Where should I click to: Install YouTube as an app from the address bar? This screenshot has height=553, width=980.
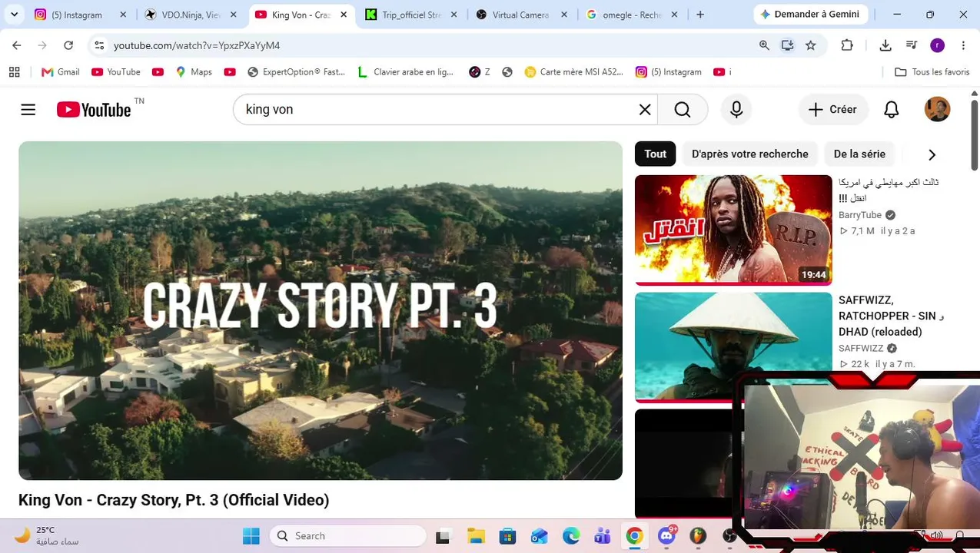(x=787, y=45)
